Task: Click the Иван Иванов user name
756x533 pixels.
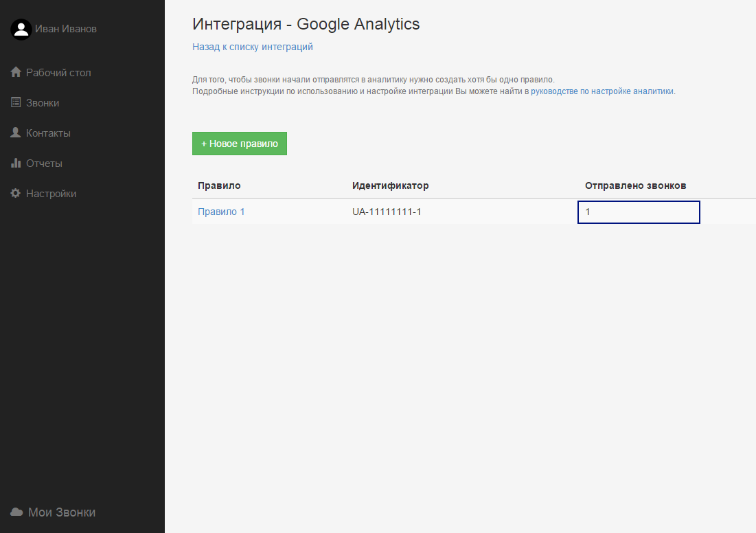Action: pos(65,29)
